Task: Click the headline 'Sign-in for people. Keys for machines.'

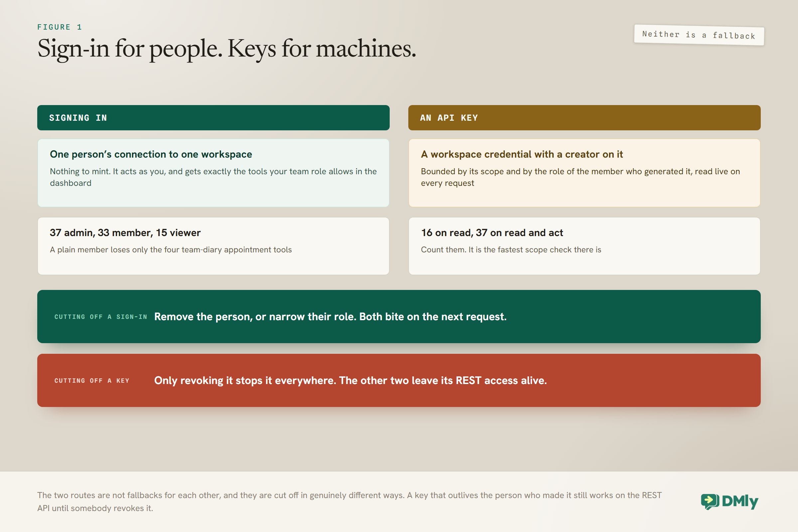Action: click(227, 49)
